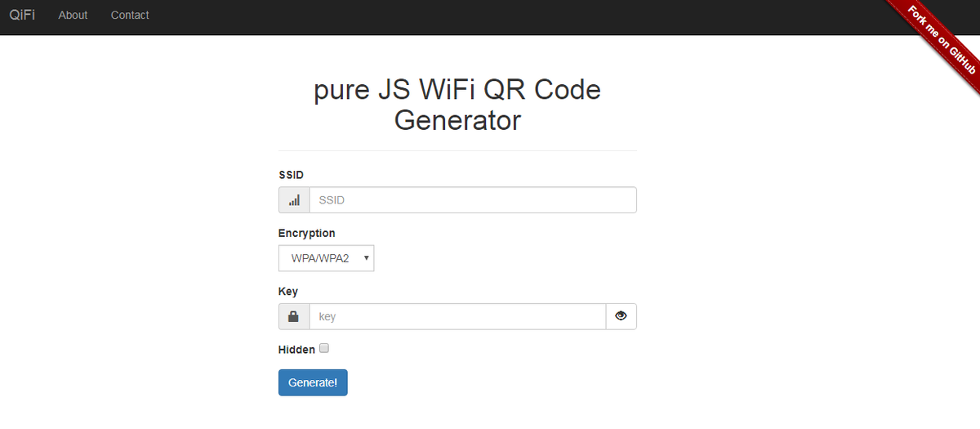980x429 pixels.
Task: Click the Key label text
Action: [x=288, y=292]
